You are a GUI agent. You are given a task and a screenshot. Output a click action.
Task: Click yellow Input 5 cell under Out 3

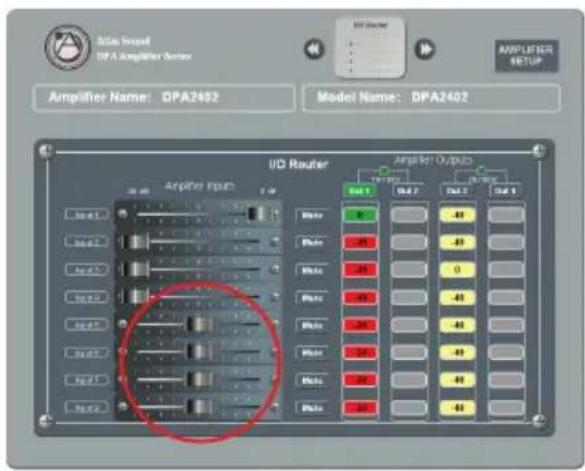point(457,325)
